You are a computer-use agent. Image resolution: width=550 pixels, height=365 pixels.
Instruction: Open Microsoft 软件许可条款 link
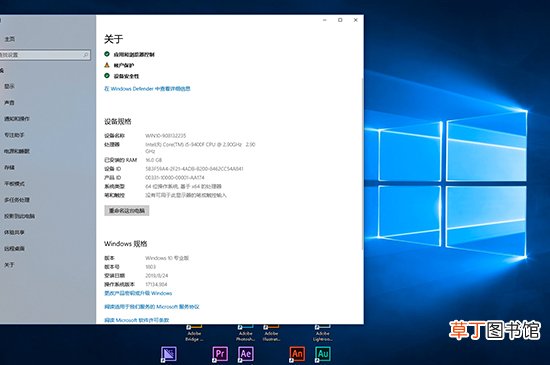pyautogui.click(x=137, y=320)
